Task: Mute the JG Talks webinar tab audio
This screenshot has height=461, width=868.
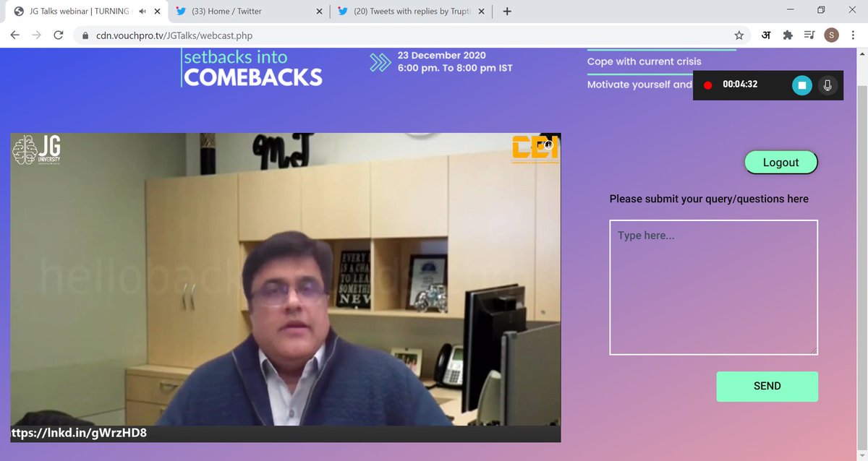Action: [x=143, y=12]
